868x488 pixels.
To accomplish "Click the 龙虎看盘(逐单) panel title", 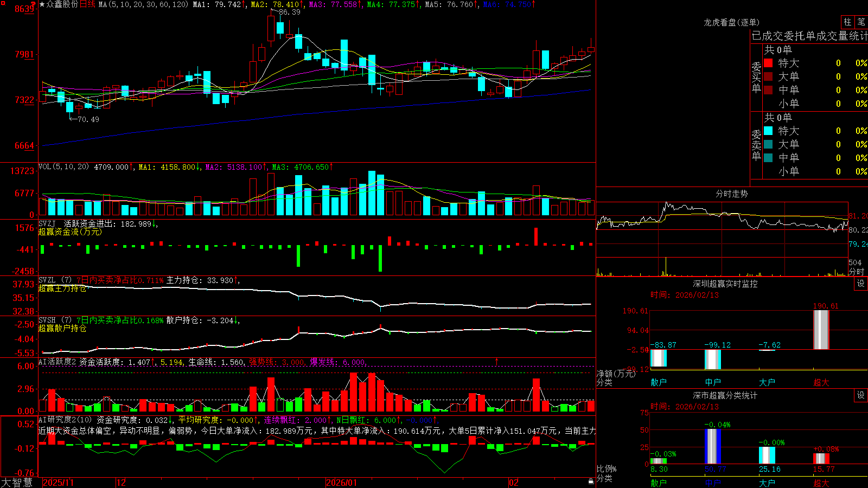I will pyautogui.click(x=731, y=22).
